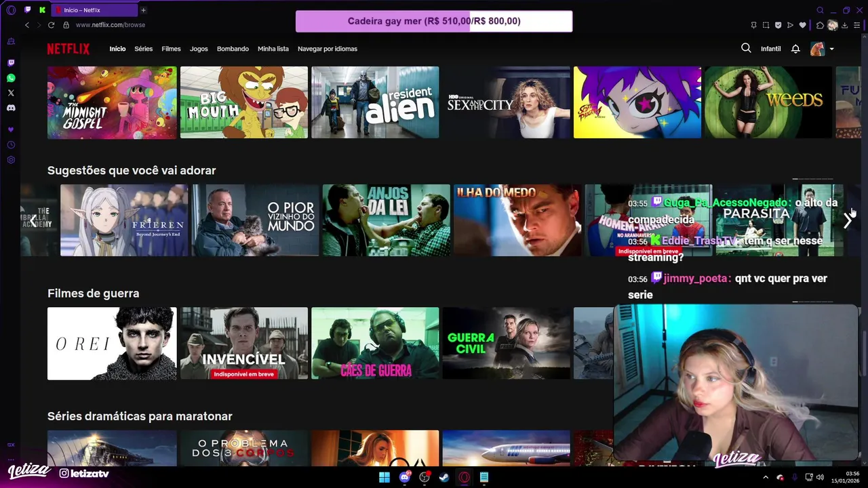Viewport: 868px width, 488px height.
Task: Open the Big Mouth thumbnail
Action: [244, 102]
